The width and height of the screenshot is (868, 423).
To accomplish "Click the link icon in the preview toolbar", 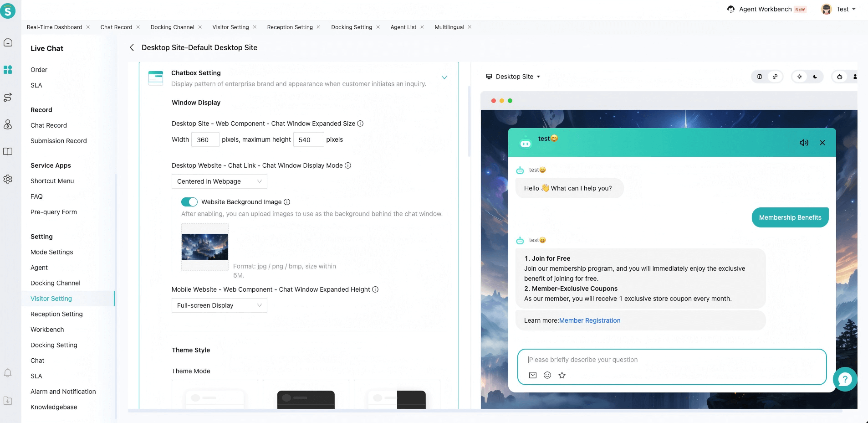I will [x=775, y=77].
